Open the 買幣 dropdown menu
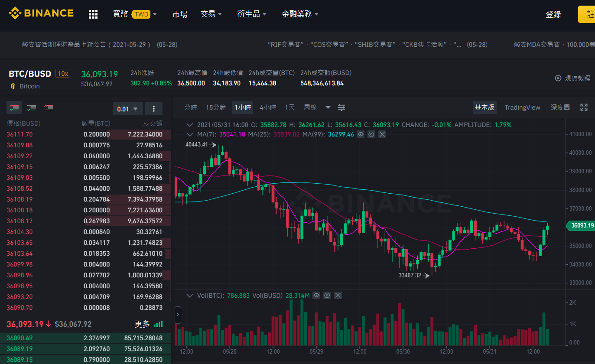The width and height of the screenshot is (595, 364). pos(135,14)
